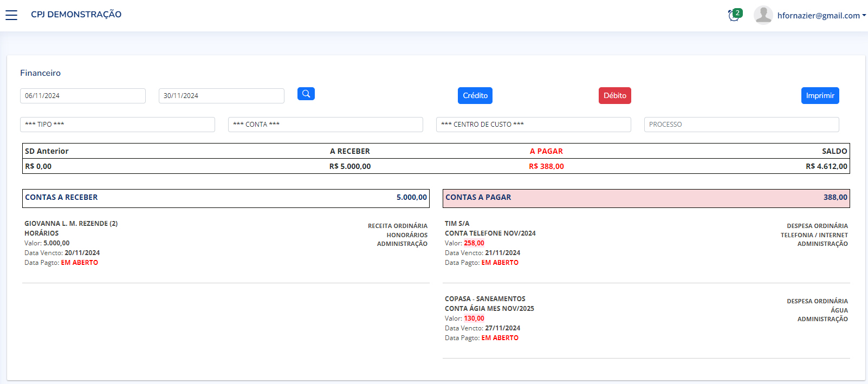Open the hamburger navigation menu
Screen dimensions: 868x384
click(11, 15)
